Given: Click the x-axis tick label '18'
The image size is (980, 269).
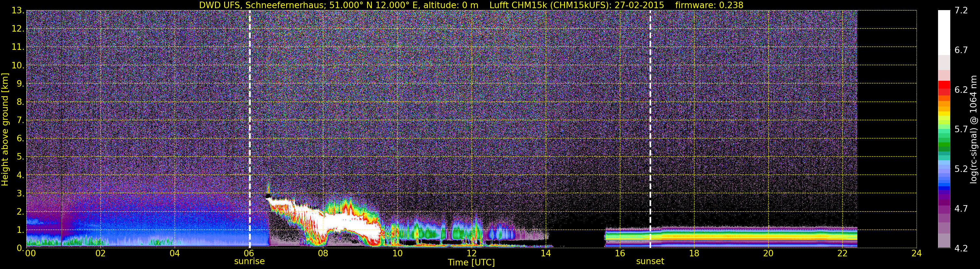Looking at the screenshot, I should coord(694,253).
